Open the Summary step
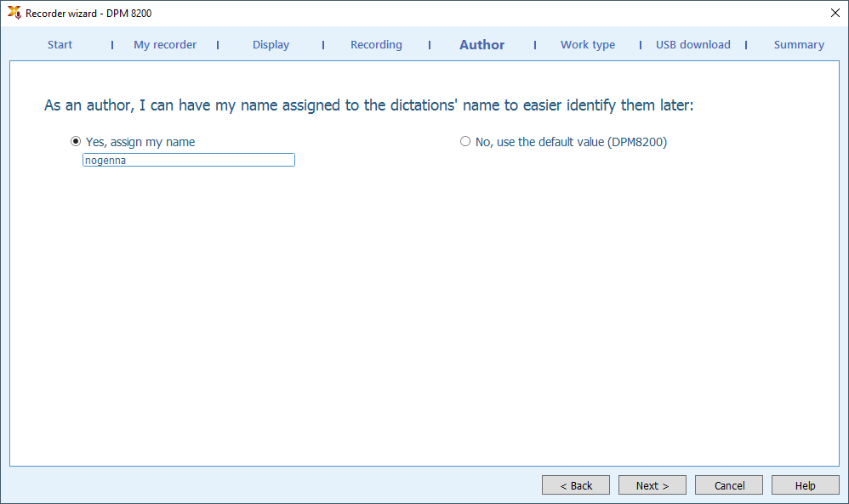 pyautogui.click(x=799, y=45)
